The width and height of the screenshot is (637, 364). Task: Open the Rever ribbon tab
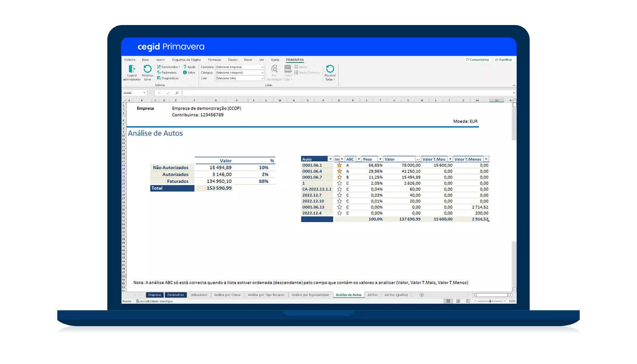pos(248,60)
